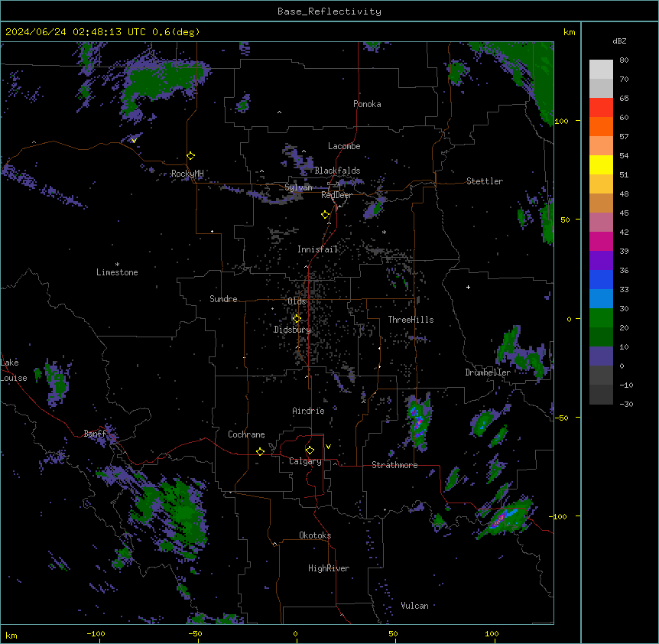This screenshot has width=659, height=644.
Task: Click the yellow V marker east of Calgary
Action: pos(328,447)
